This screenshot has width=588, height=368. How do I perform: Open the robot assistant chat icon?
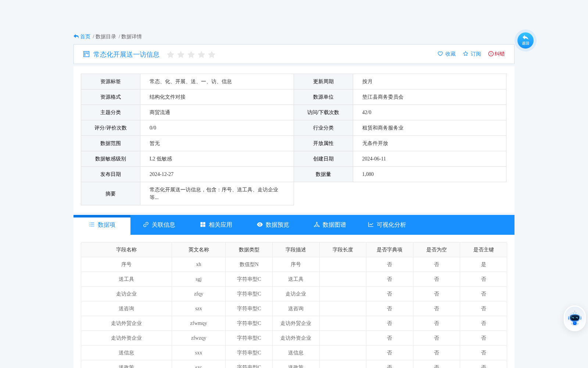pos(574,318)
